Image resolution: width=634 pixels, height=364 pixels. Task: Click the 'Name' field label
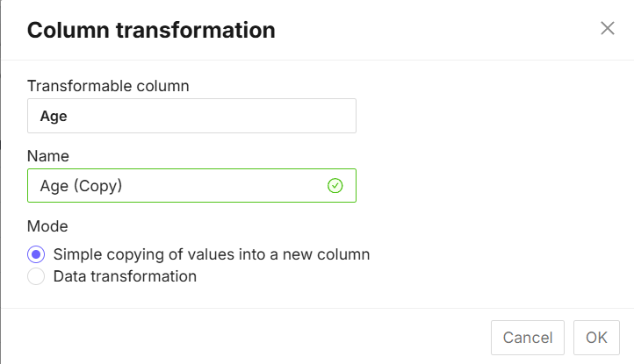pyautogui.click(x=48, y=156)
